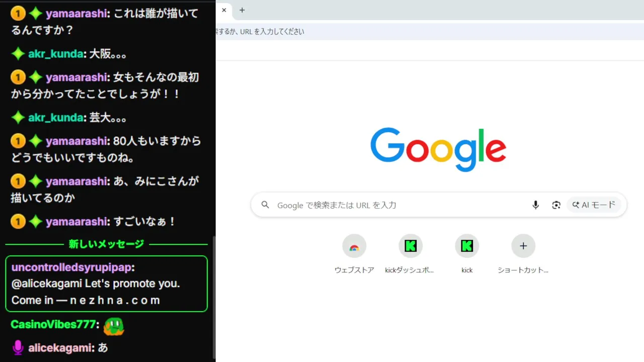The height and width of the screenshot is (362, 644).
Task: Click green sparkle badge beside 女もそんなの最初
Action: pyautogui.click(x=35, y=77)
